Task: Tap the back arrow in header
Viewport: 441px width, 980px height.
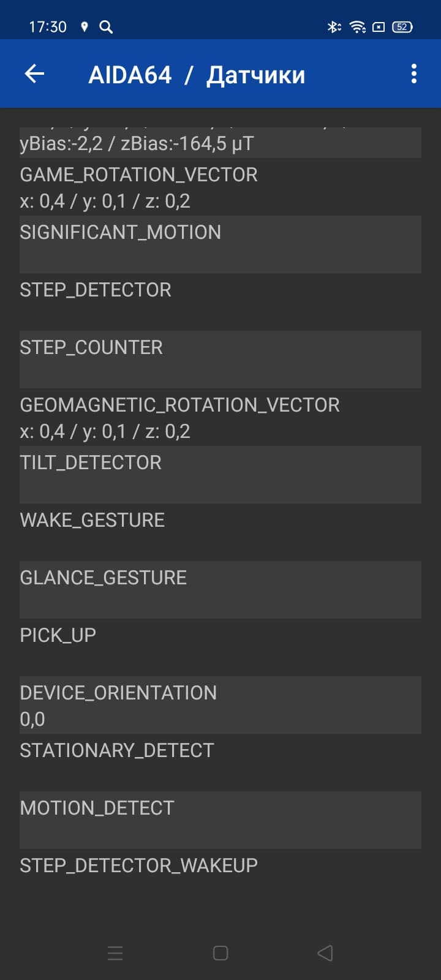Action: tap(34, 74)
